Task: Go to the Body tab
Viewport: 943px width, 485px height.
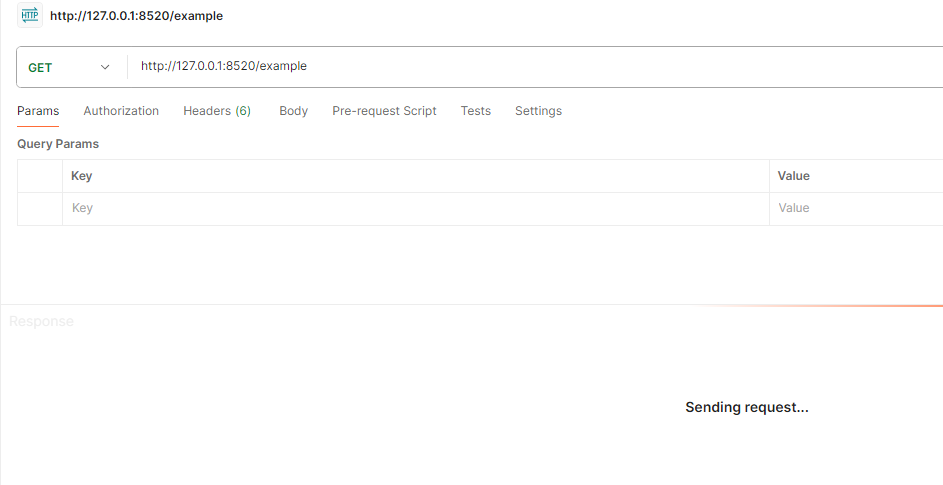Action: coord(293,111)
